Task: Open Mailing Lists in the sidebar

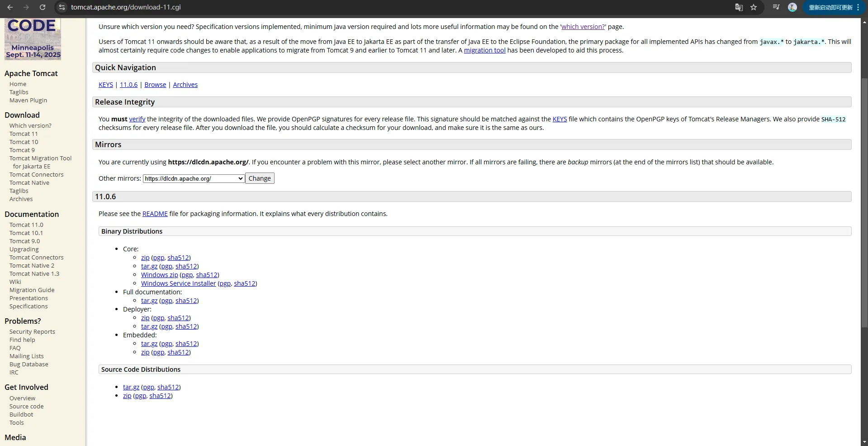Action: coord(26,356)
